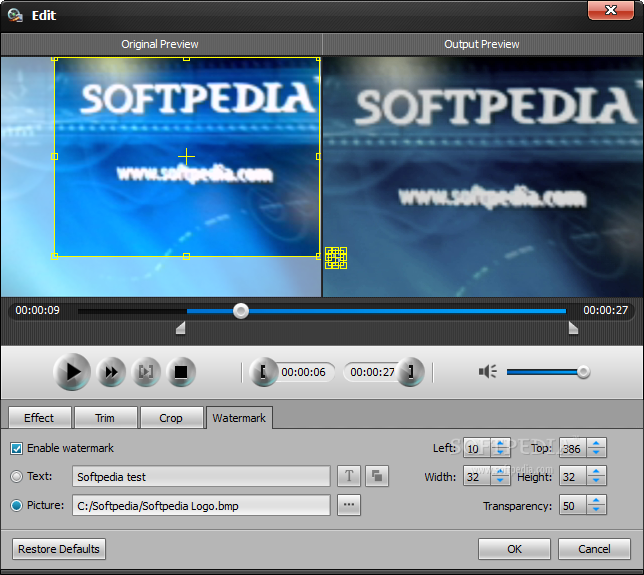Increase the Transparency value
The height and width of the screenshot is (575, 644).
(596, 500)
